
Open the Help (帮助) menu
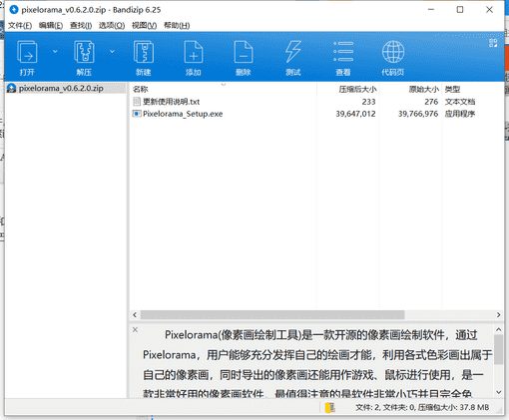tap(177, 25)
